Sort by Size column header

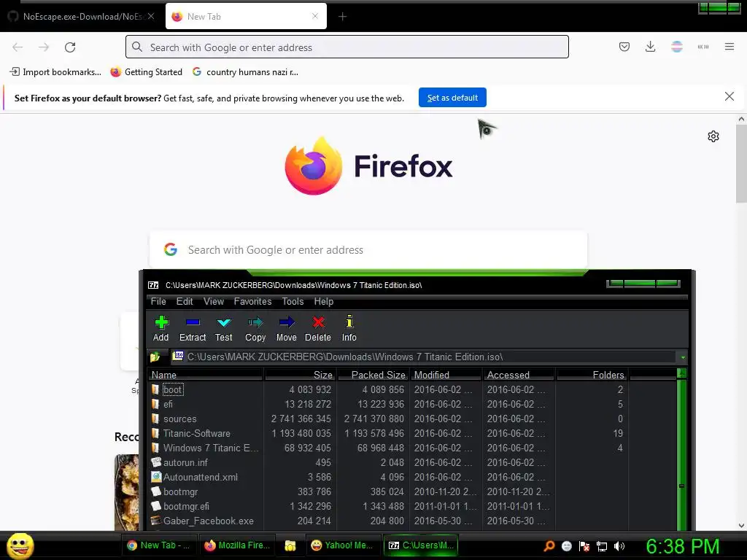300,375
